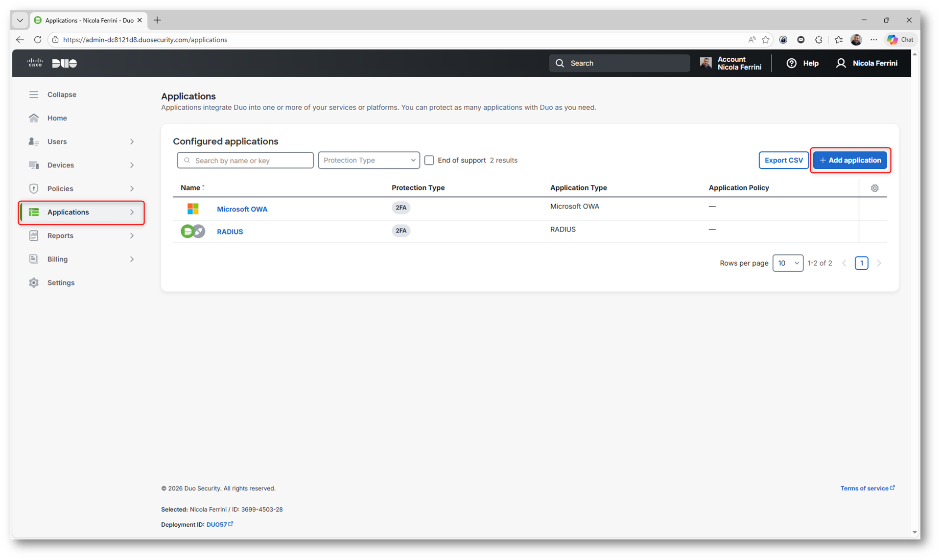Sort table by Name column header
Image resolution: width=941 pixels, height=560 pixels.
(x=190, y=187)
